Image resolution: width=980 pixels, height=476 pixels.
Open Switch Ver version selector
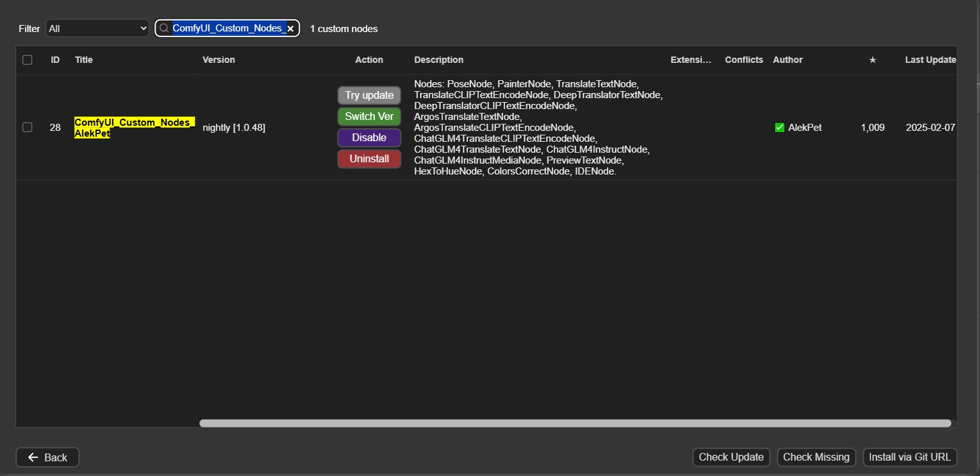[369, 117]
